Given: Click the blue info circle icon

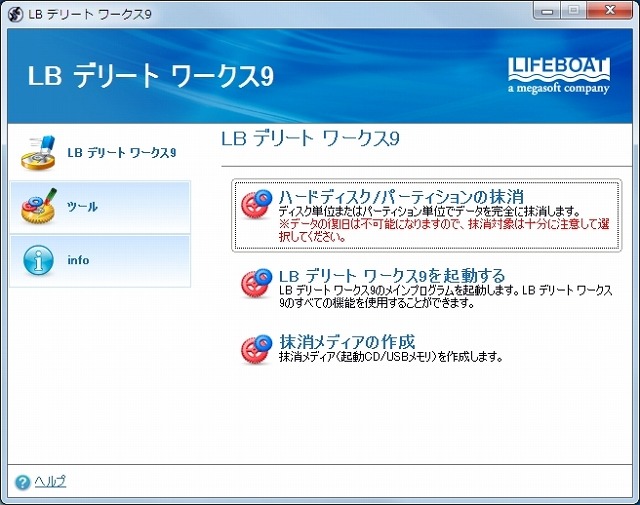Looking at the screenshot, I should pyautogui.click(x=38, y=260).
